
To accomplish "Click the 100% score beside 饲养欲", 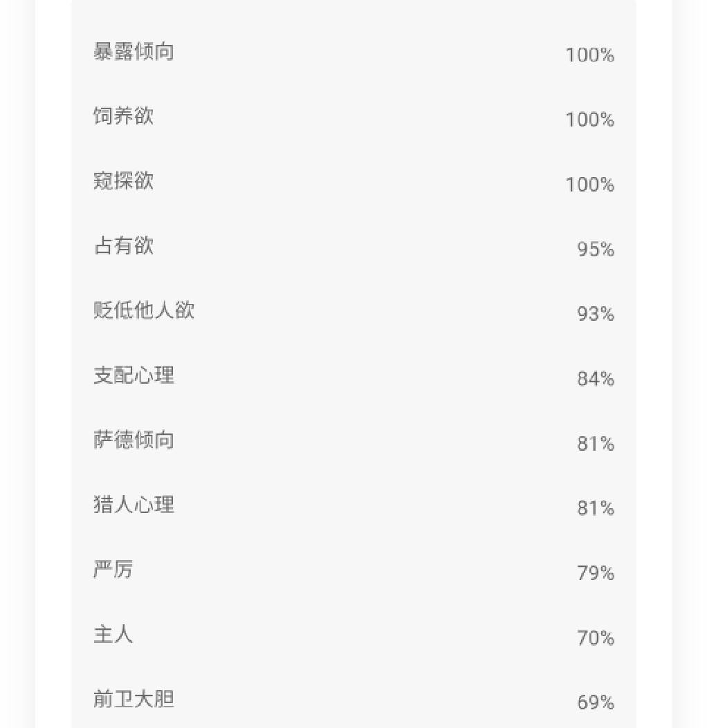I will click(x=590, y=120).
